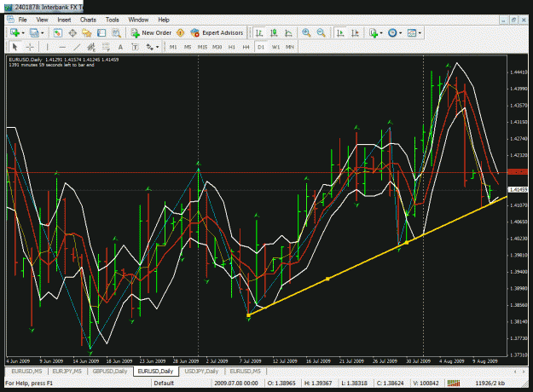Screen dimensions: 533x392
Task: Open the New Chart dropdown arrow
Action: (23, 33)
